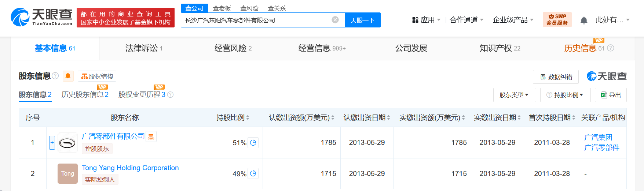Expand the 广汽零部件有限公司 shareholder row
The width and height of the screenshot is (644, 191).
point(52,143)
